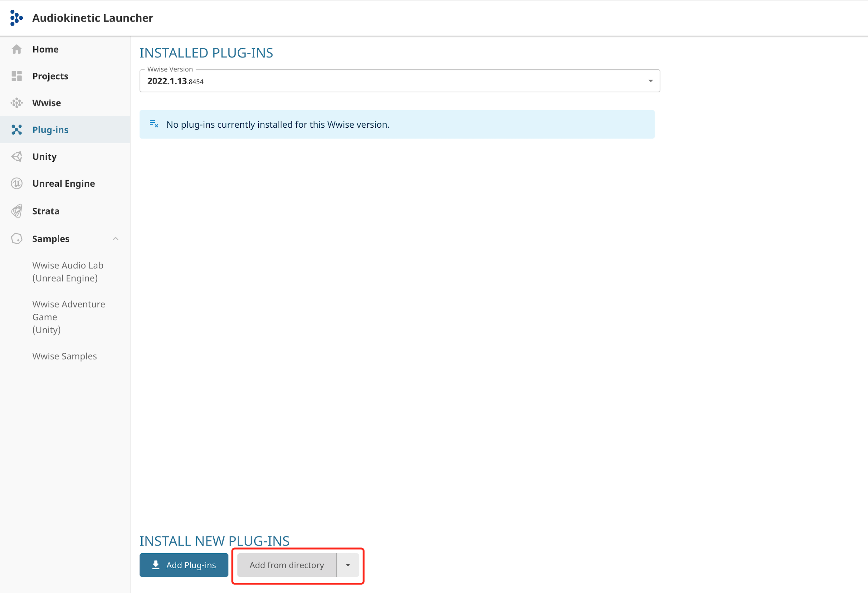This screenshot has width=868, height=593.
Task: Click the INSTALLED PLUG-INS heading
Action: point(206,53)
